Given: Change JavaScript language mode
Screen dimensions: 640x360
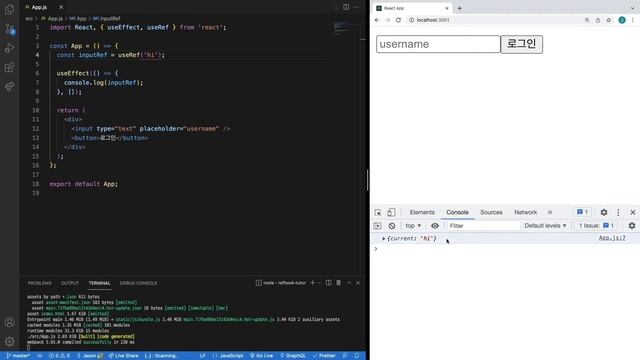Looking at the screenshot, I should [x=228, y=356].
